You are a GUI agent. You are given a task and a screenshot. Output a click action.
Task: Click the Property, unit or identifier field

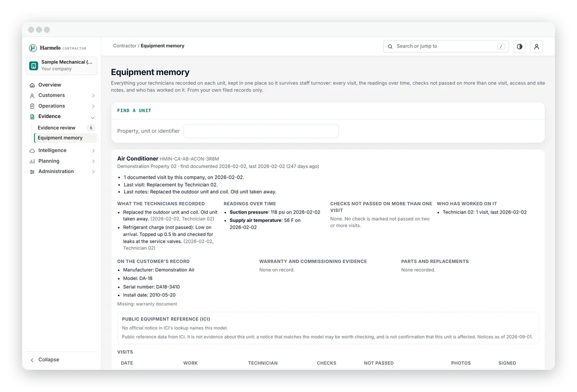point(261,131)
